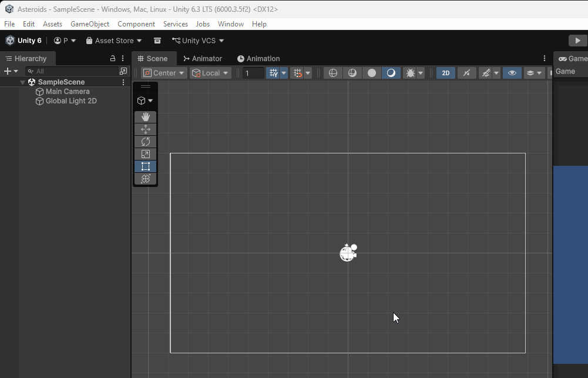Open the Window menu
The image size is (588, 378).
click(231, 24)
